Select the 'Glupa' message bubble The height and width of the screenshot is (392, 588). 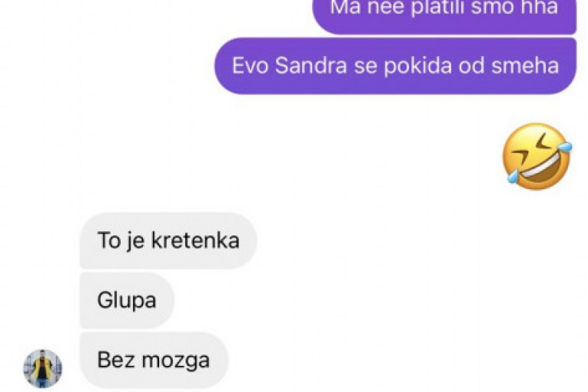tap(127, 301)
